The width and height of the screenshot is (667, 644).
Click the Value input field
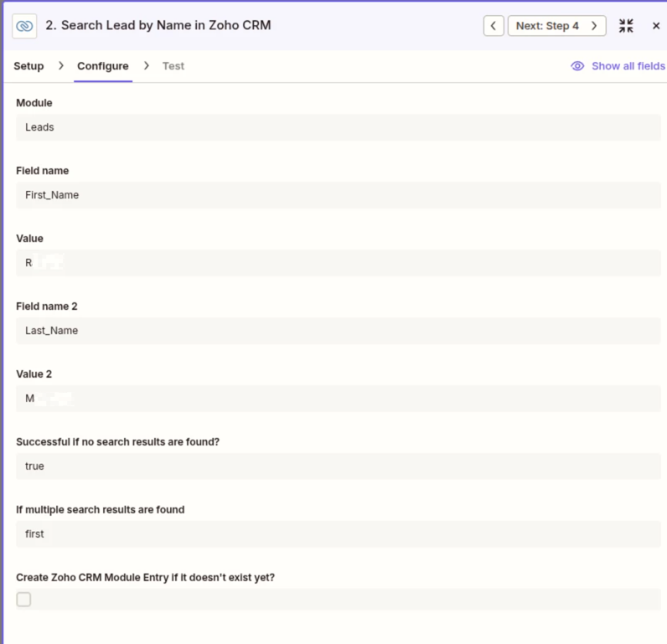pos(338,263)
